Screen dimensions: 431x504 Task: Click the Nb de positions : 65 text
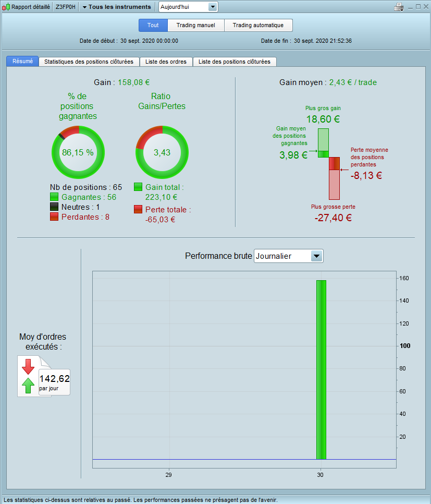[86, 187]
